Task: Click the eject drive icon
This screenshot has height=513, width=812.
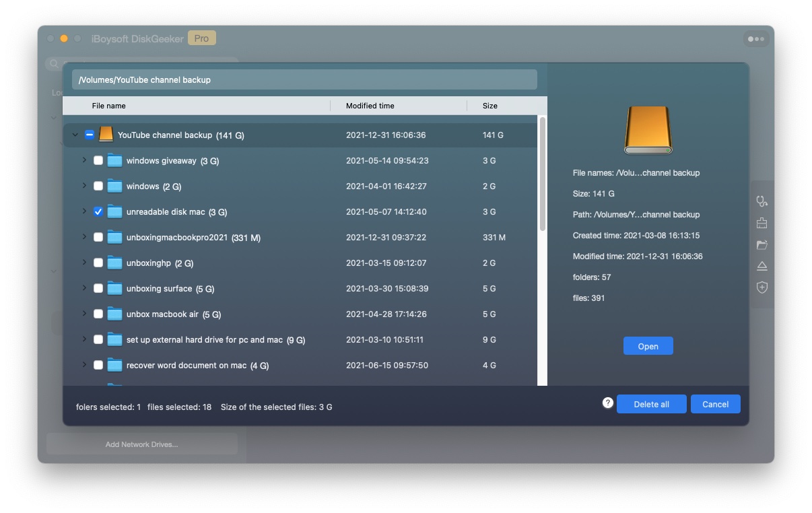Action: (x=762, y=266)
